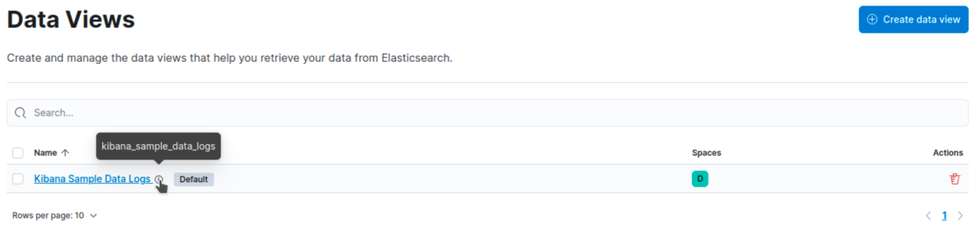Delete the Kibana Sample Data Logs view
This screenshot has width=980, height=241.
pyautogui.click(x=954, y=179)
